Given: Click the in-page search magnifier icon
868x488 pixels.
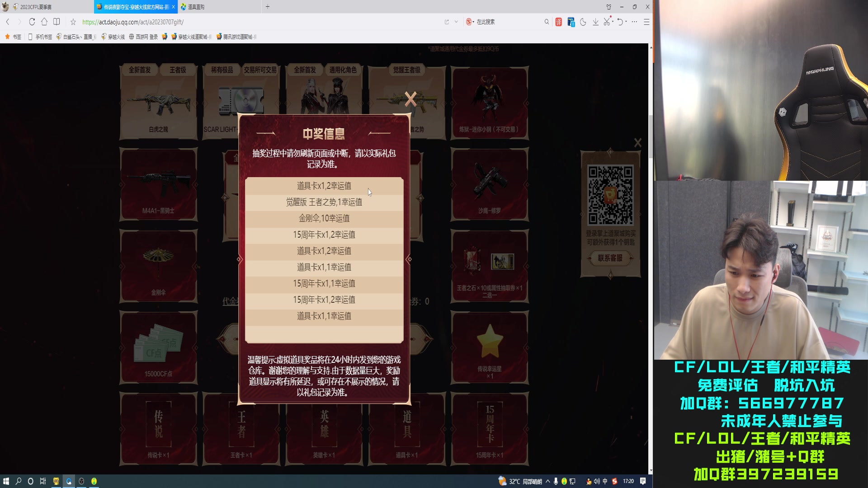Looking at the screenshot, I should 547,21.
